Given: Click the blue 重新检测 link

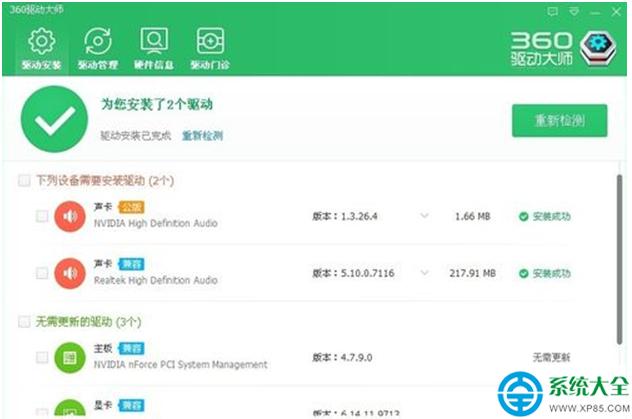Looking at the screenshot, I should (x=202, y=135).
